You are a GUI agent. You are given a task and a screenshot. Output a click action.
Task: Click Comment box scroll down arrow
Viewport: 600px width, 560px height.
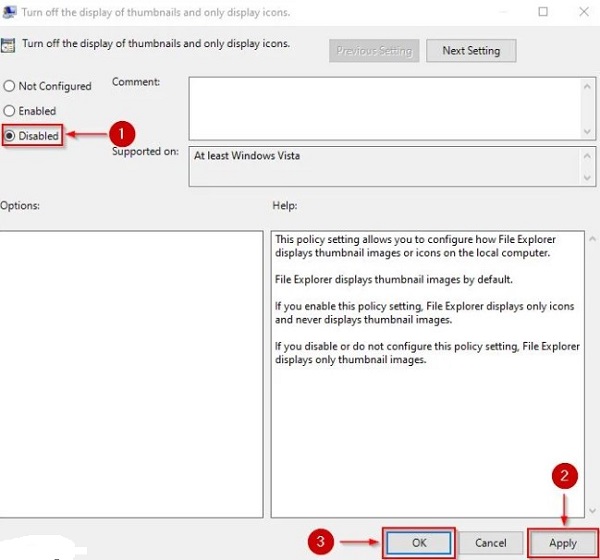[587, 131]
